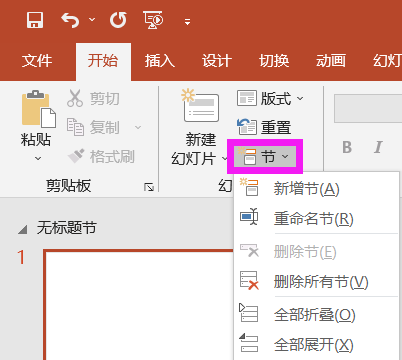This screenshot has width=402, height=360.
Task: Toggle Italic formatting (I)
Action: 378,147
